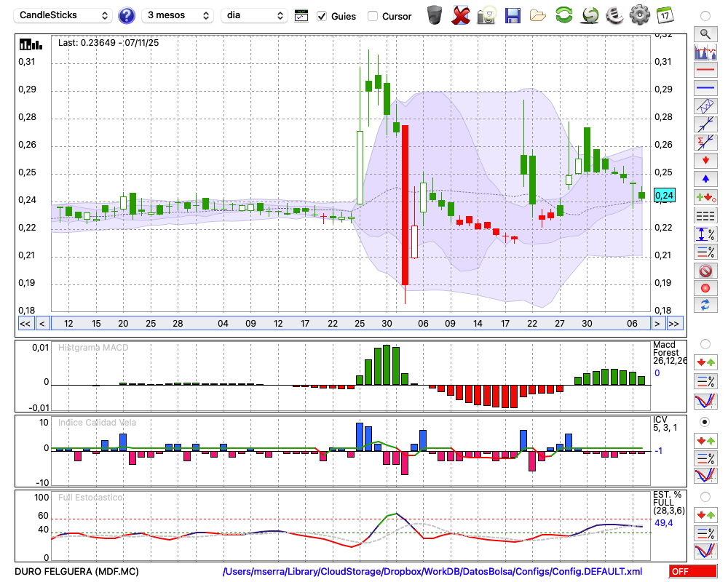The height and width of the screenshot is (582, 728).
Task: Click the blue horizontal line tool
Action: (705, 88)
